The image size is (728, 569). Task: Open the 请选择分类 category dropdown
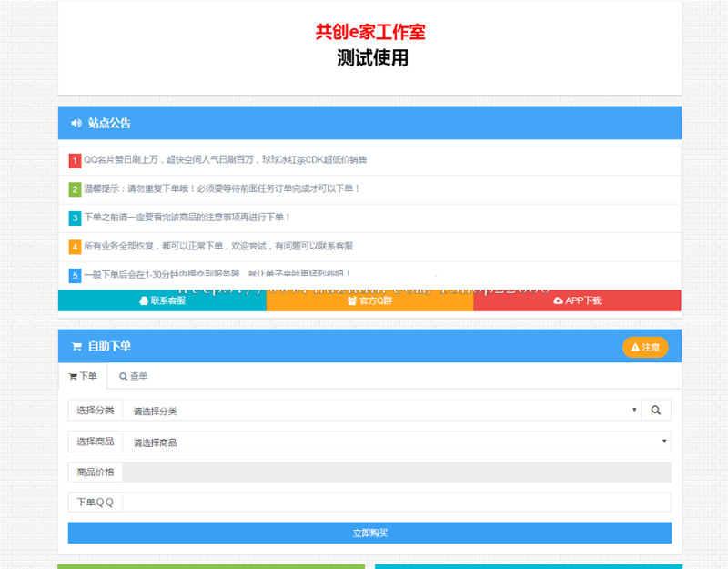click(x=382, y=410)
